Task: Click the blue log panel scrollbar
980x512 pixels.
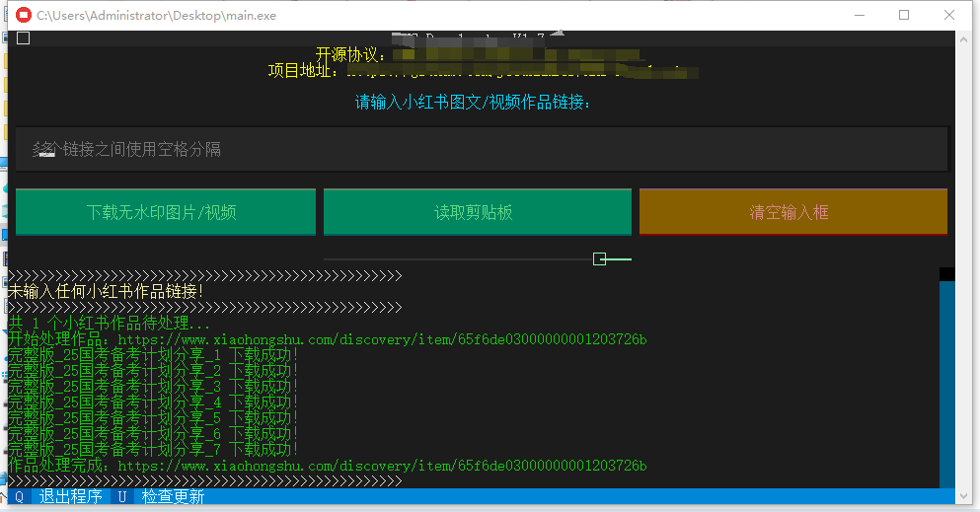Action: coord(946,384)
